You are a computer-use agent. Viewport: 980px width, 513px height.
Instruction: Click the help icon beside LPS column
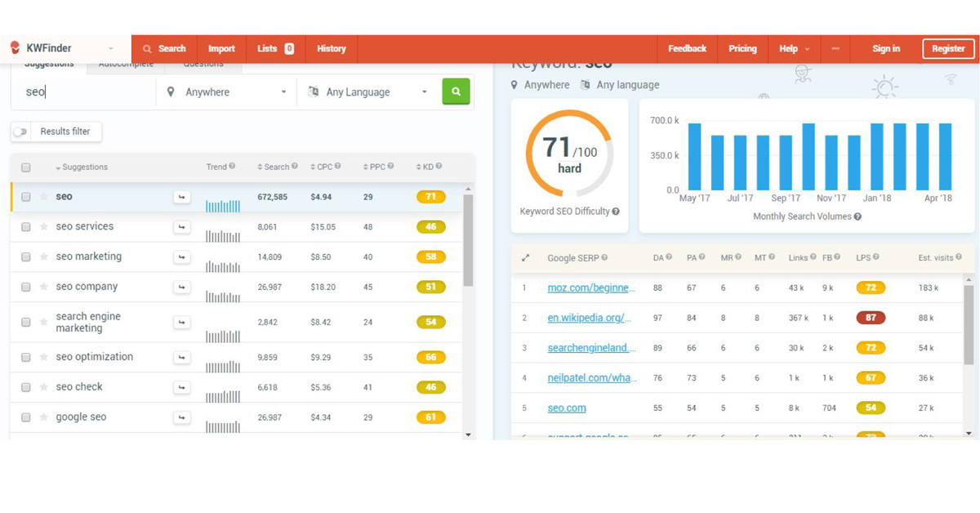point(875,257)
